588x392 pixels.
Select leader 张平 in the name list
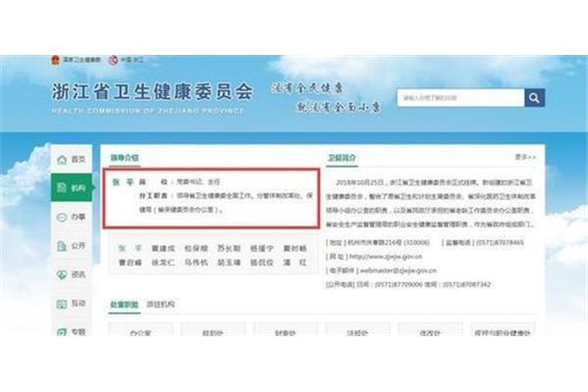click(x=129, y=248)
